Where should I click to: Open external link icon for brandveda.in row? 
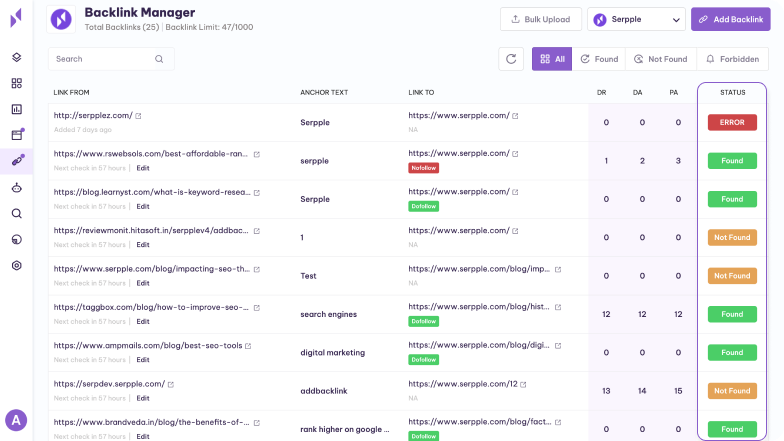point(256,423)
